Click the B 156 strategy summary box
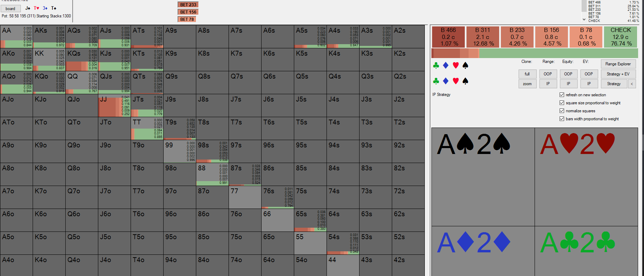644x276 pixels. [x=551, y=37]
